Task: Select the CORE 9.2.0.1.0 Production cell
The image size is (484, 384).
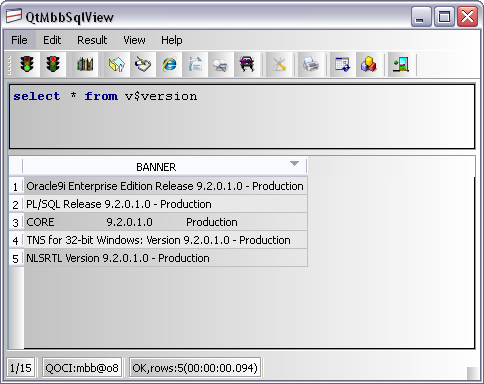Action: pyautogui.click(x=165, y=222)
